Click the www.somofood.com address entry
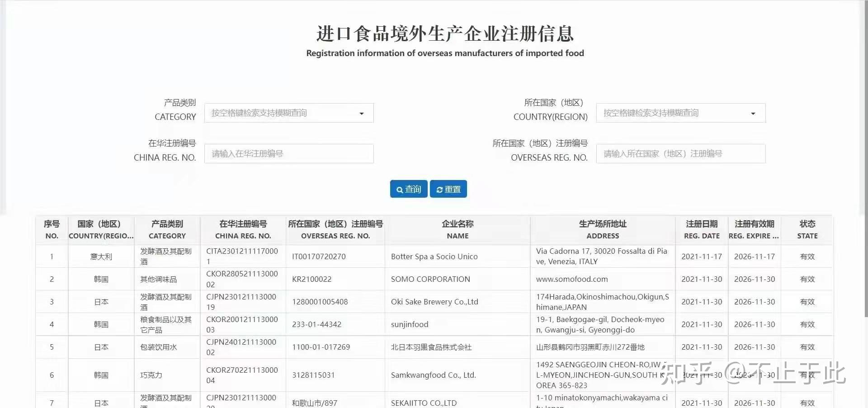 click(571, 279)
